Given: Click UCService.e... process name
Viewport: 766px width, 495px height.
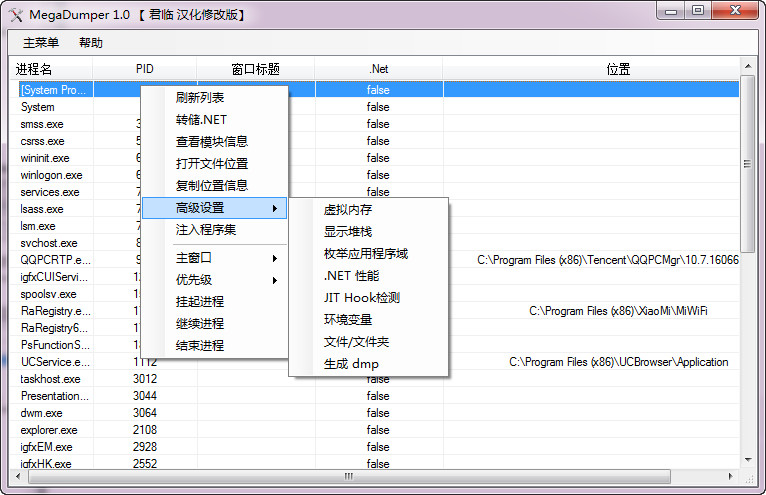Looking at the screenshot, I should [x=55, y=362].
